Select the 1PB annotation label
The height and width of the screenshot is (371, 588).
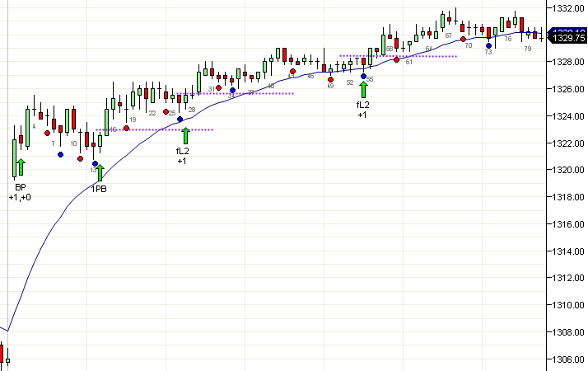tap(99, 189)
